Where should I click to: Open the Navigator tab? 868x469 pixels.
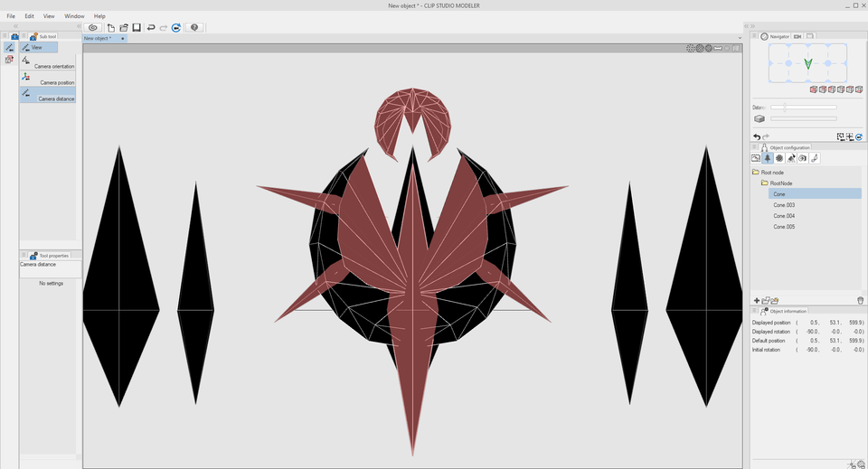coord(775,36)
